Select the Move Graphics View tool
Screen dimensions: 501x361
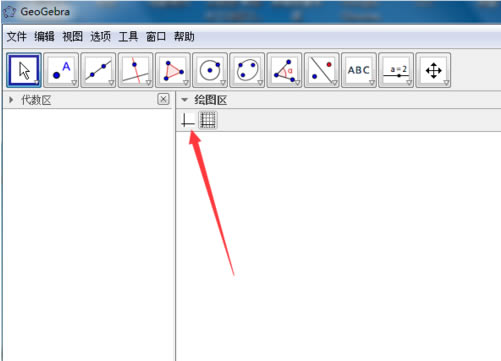pyautogui.click(x=433, y=70)
